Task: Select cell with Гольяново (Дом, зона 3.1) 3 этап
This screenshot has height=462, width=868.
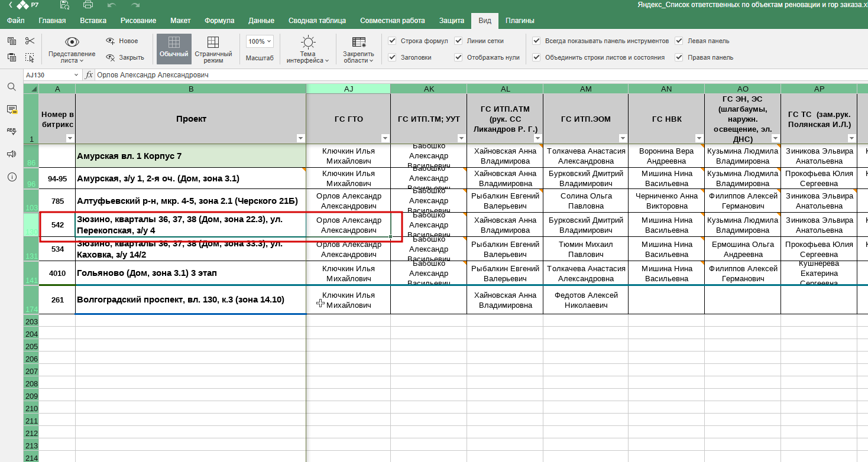Action: point(191,274)
